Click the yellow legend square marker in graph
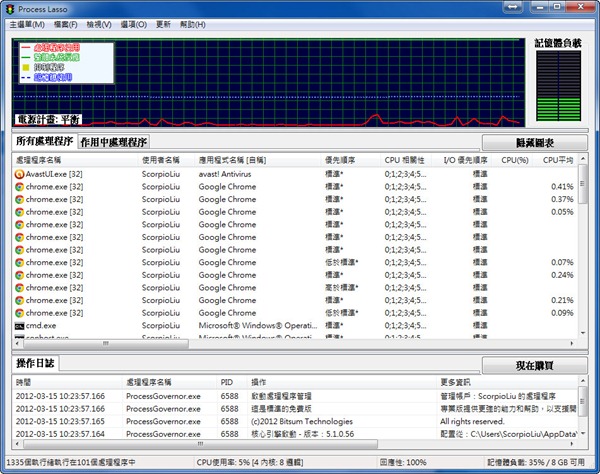600x474 pixels. (x=23, y=67)
